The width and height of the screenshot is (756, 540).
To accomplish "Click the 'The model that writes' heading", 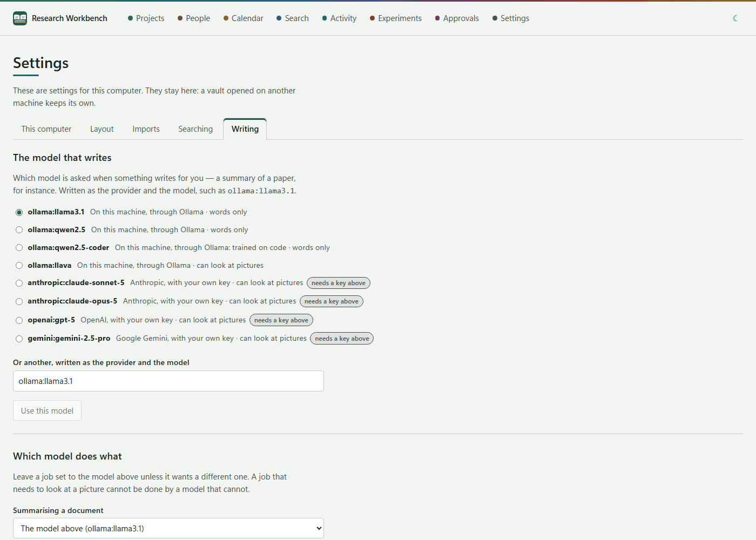I will 62,158.
